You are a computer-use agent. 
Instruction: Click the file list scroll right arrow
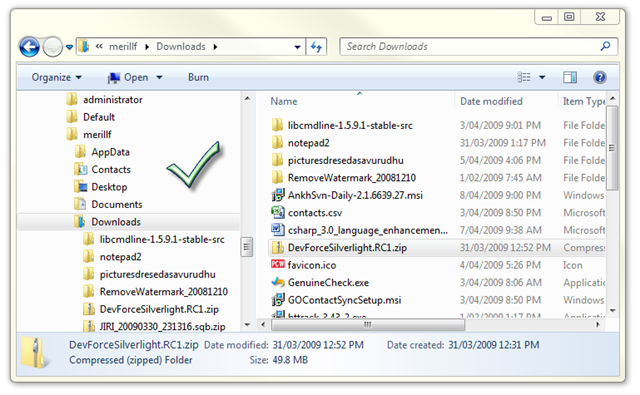(598, 325)
